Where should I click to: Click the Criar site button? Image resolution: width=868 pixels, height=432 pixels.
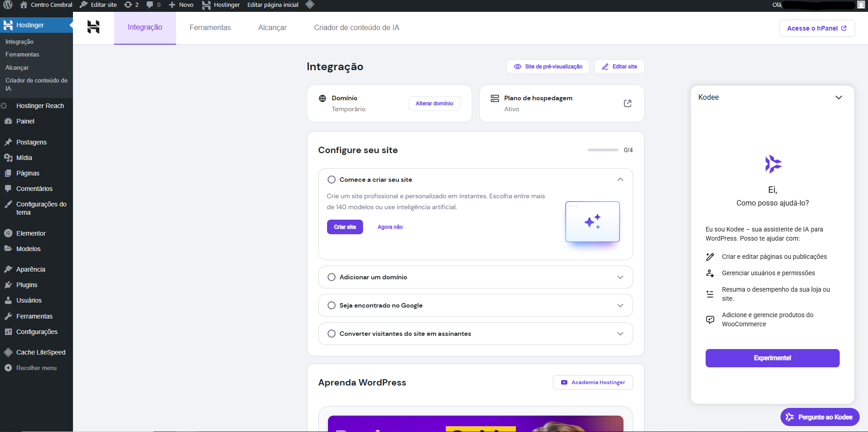click(x=345, y=227)
